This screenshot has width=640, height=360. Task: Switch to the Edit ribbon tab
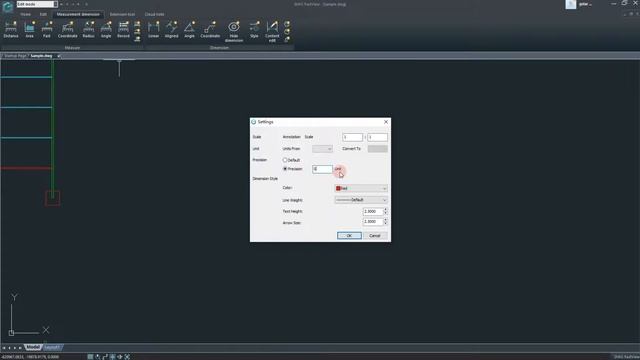43,14
